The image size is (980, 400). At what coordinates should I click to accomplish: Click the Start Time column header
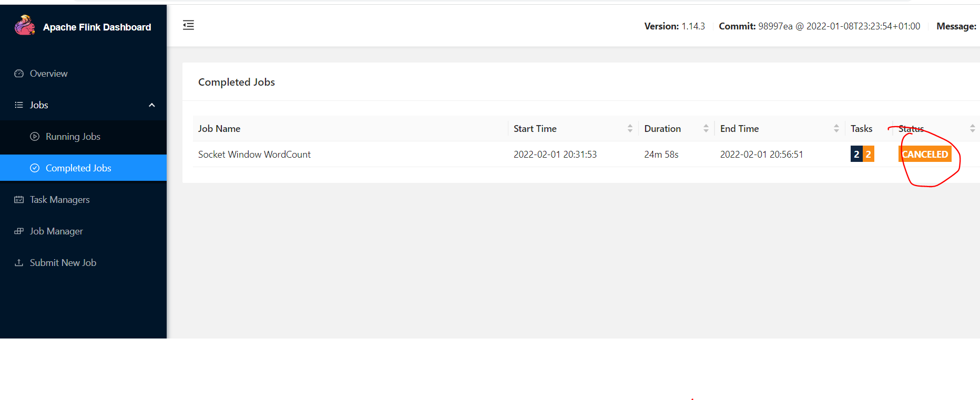[x=535, y=129]
